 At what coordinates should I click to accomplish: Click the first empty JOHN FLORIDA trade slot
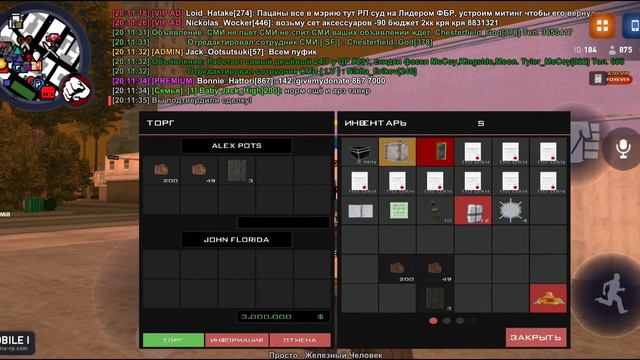click(161, 264)
